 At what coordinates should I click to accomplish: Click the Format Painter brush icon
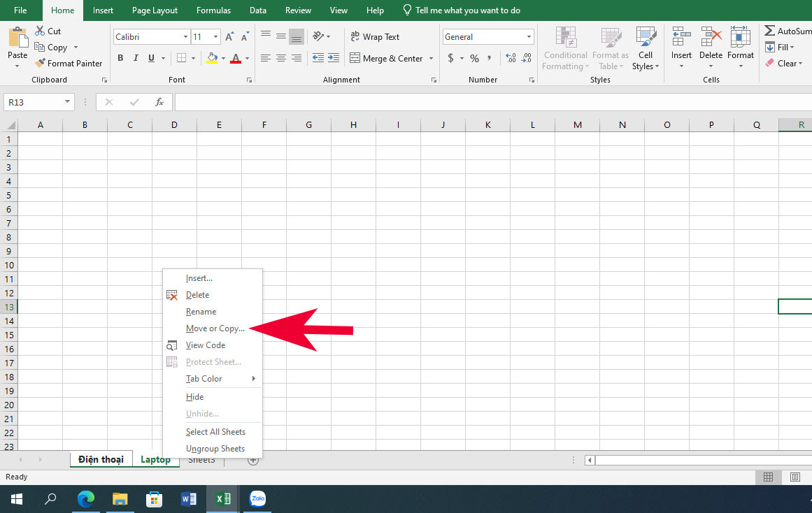[40, 64]
